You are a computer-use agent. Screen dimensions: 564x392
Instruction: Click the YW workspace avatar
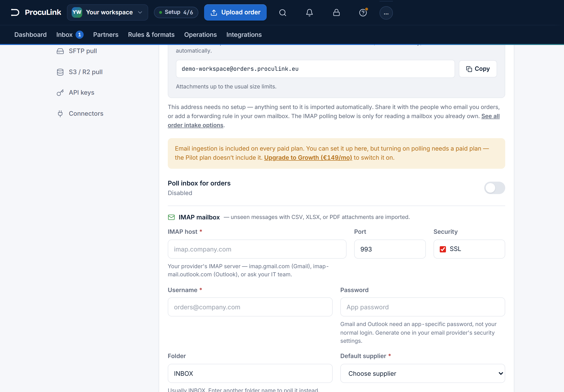pyautogui.click(x=77, y=12)
